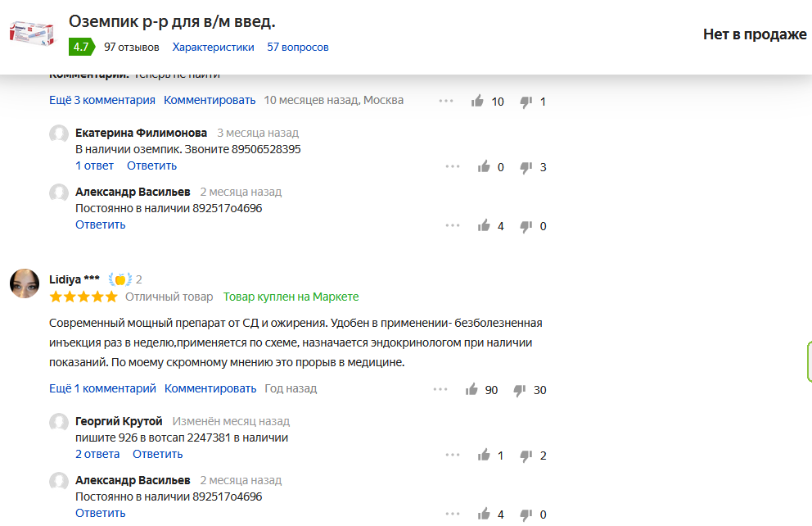This screenshot has height=526, width=812.
Task: Like Екатерина Филимонова's comment
Action: click(x=484, y=166)
